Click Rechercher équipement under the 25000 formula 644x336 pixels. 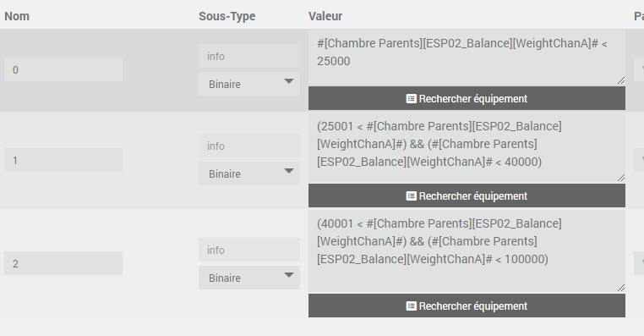[x=467, y=98]
